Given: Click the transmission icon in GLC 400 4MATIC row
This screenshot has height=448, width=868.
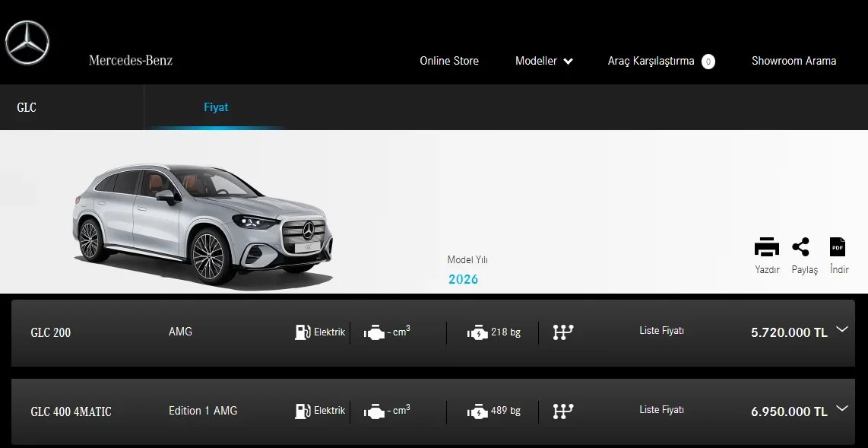Looking at the screenshot, I should 563,411.
